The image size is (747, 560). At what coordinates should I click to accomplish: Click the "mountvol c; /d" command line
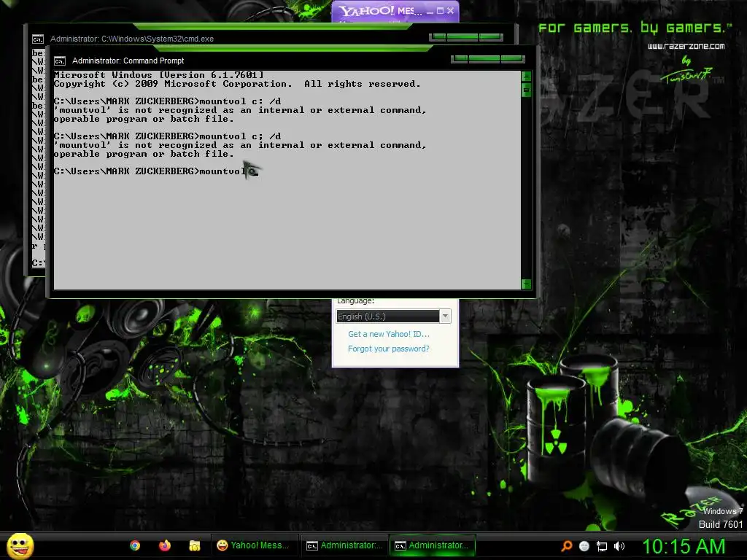coord(168,136)
